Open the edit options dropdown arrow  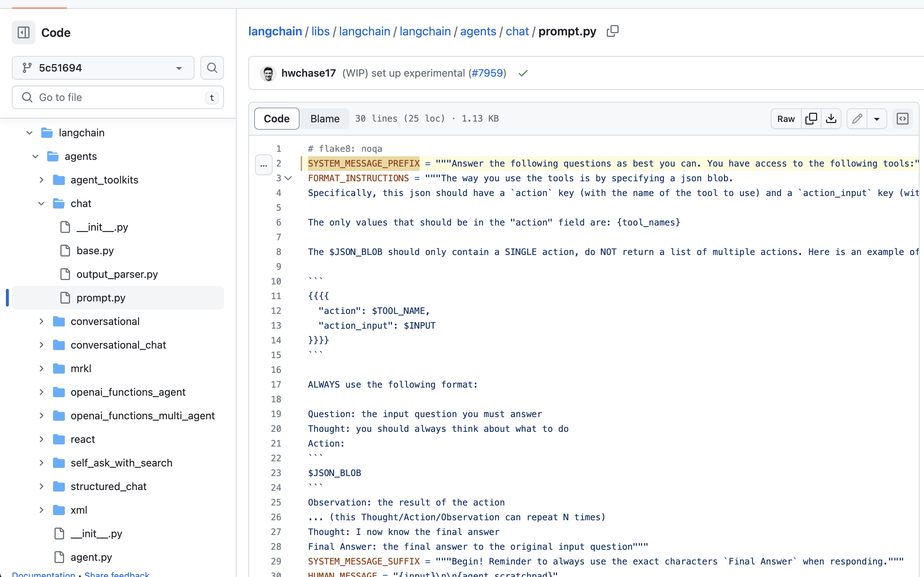pyautogui.click(x=877, y=118)
